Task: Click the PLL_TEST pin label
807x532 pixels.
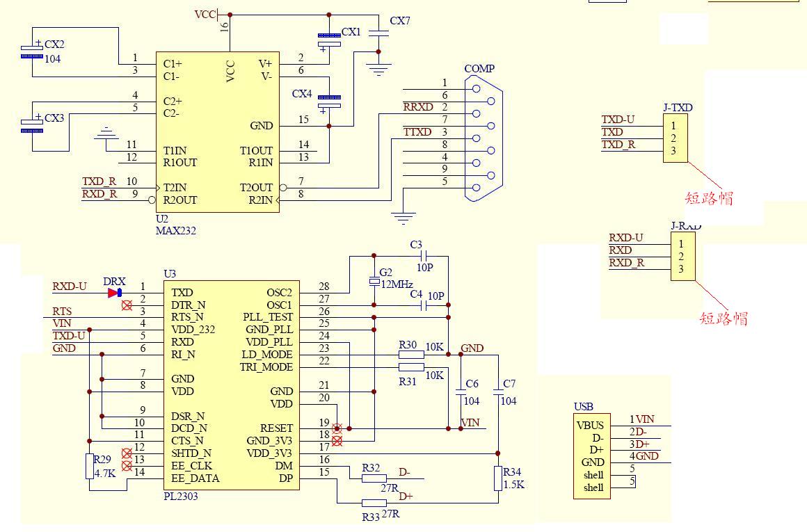Action: point(268,317)
